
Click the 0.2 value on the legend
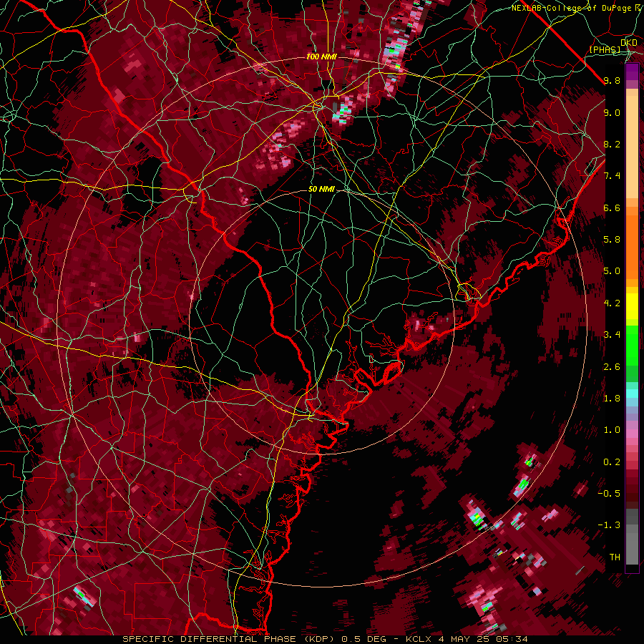coord(612,462)
